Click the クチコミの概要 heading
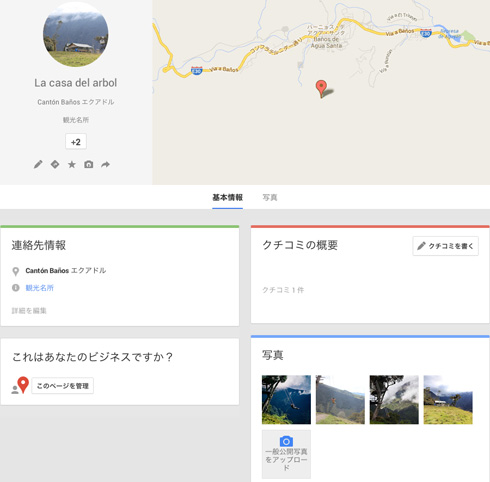The height and width of the screenshot is (482, 490). [x=300, y=245]
